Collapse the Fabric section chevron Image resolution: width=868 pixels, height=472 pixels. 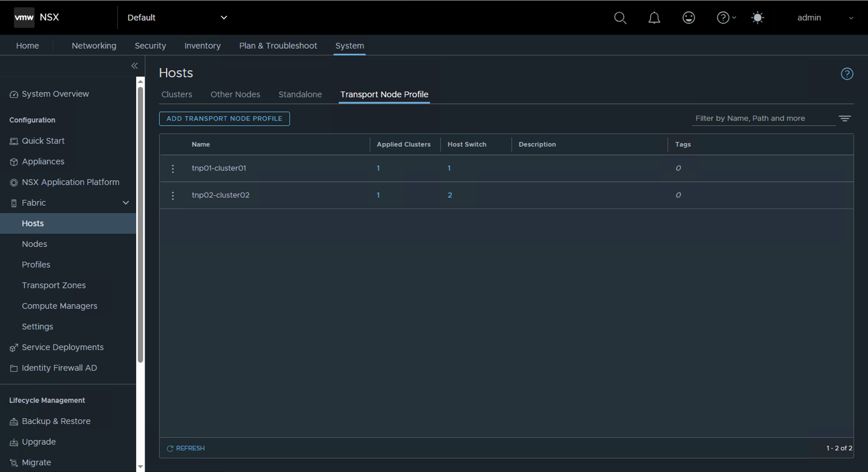(x=126, y=203)
